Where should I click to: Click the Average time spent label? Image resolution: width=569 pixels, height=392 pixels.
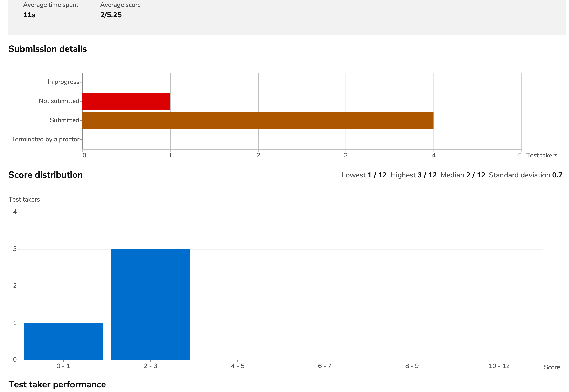51,5
